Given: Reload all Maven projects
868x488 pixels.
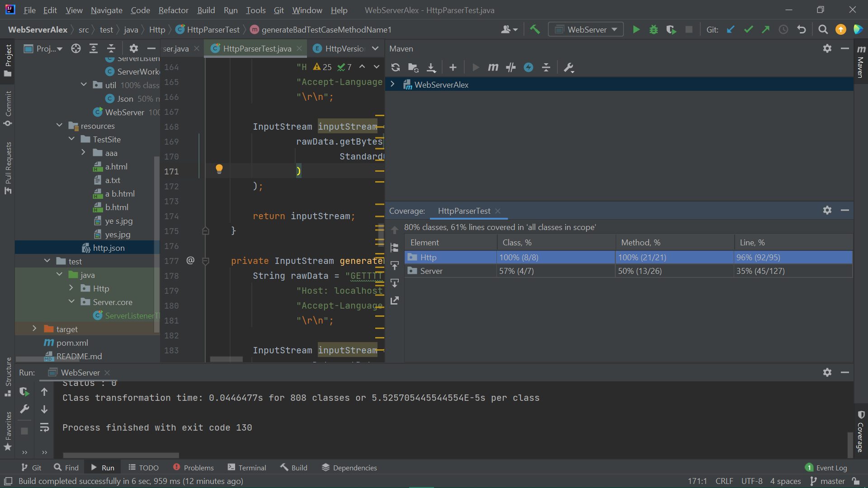Looking at the screenshot, I should pos(396,67).
